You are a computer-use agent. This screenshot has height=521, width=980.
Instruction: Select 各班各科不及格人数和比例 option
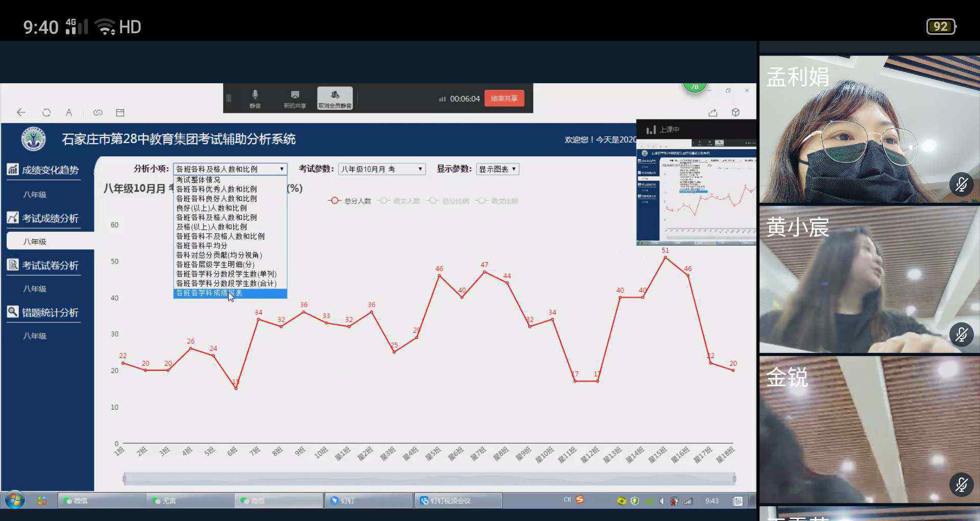point(230,236)
